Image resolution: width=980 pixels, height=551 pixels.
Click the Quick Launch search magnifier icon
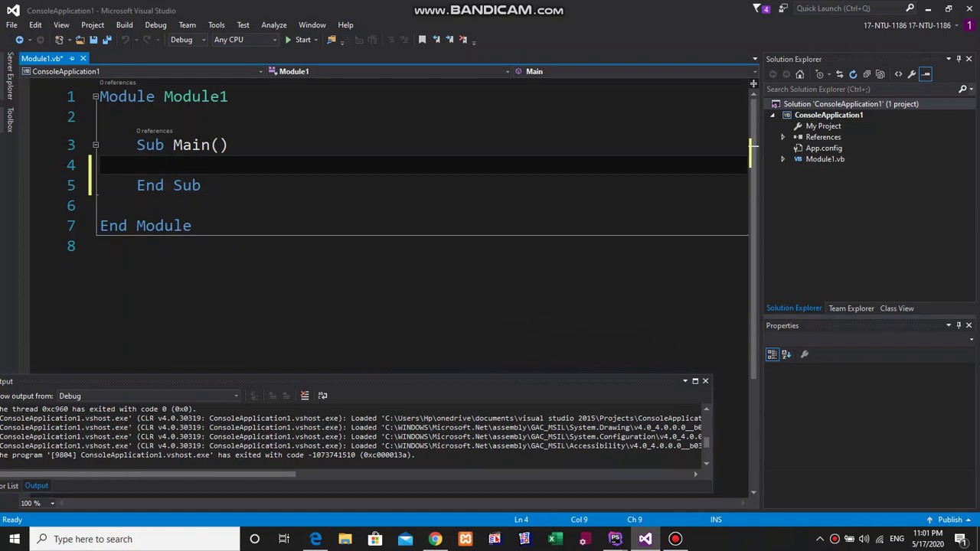point(910,8)
